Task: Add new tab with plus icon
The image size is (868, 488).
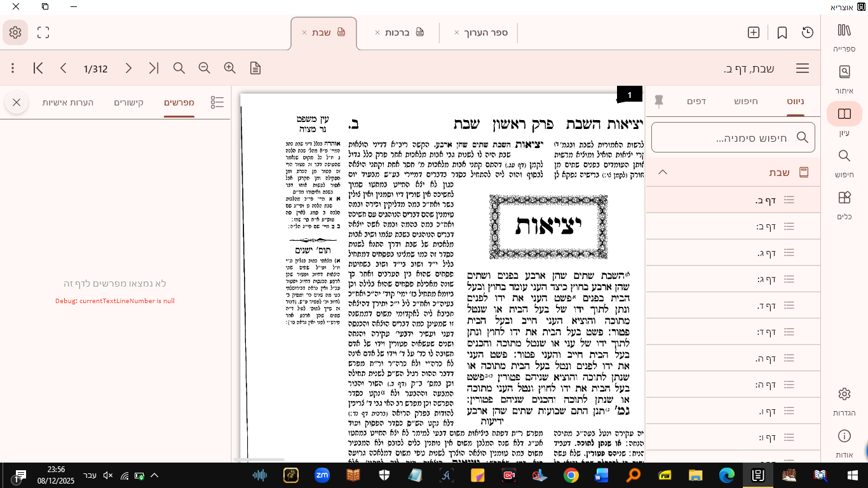Action: pos(754,32)
